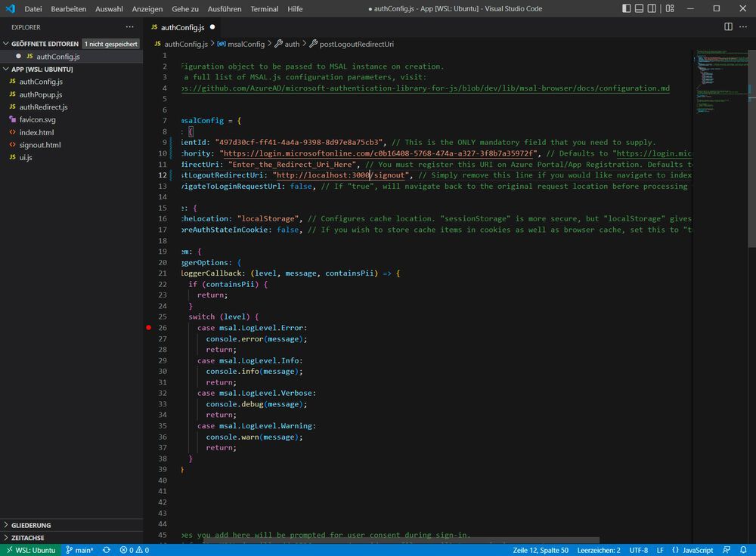Open the Terminal menu
This screenshot has height=556, width=756.
click(264, 9)
